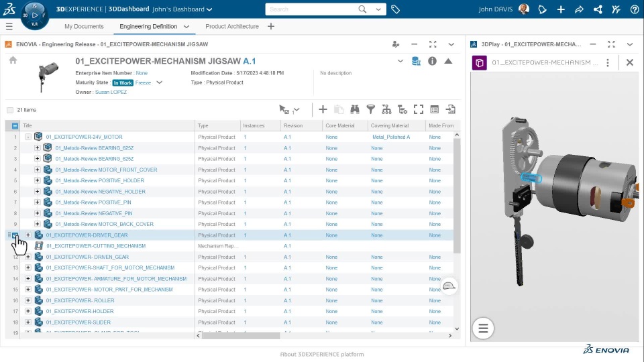Image resolution: width=644 pixels, height=362 pixels.
Task: Open the 3DPlay three-dot options menu
Action: pos(608,62)
